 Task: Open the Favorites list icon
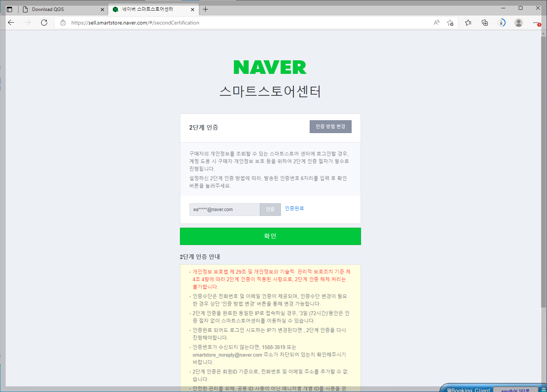tap(468, 23)
